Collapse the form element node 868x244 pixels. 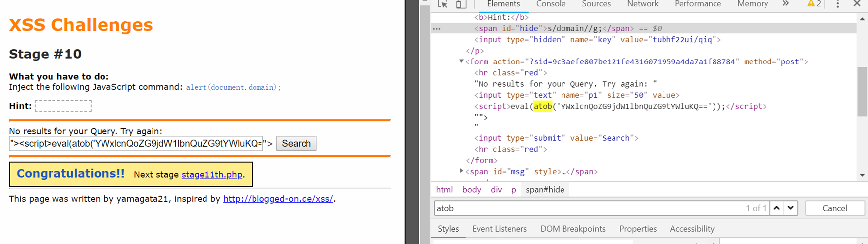(461, 61)
